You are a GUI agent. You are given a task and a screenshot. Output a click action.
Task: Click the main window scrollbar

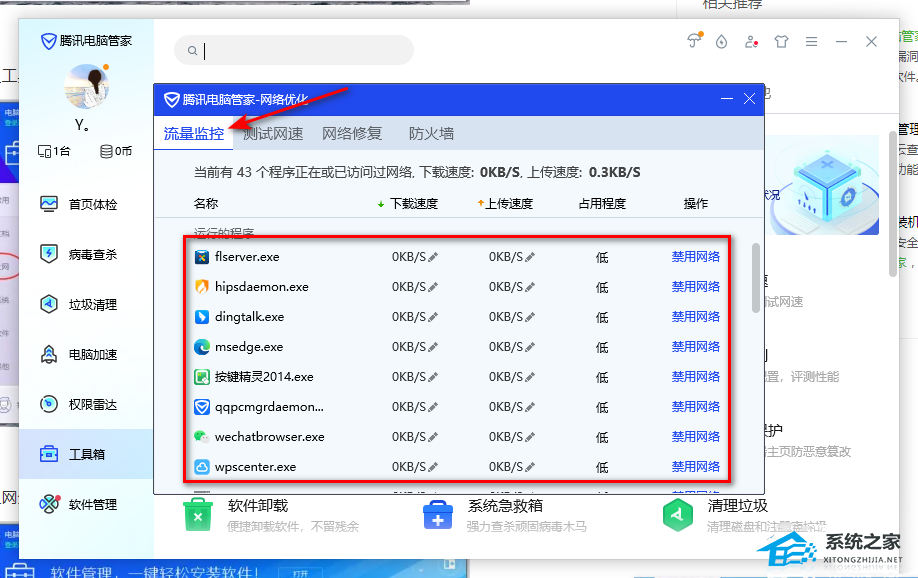click(x=893, y=204)
